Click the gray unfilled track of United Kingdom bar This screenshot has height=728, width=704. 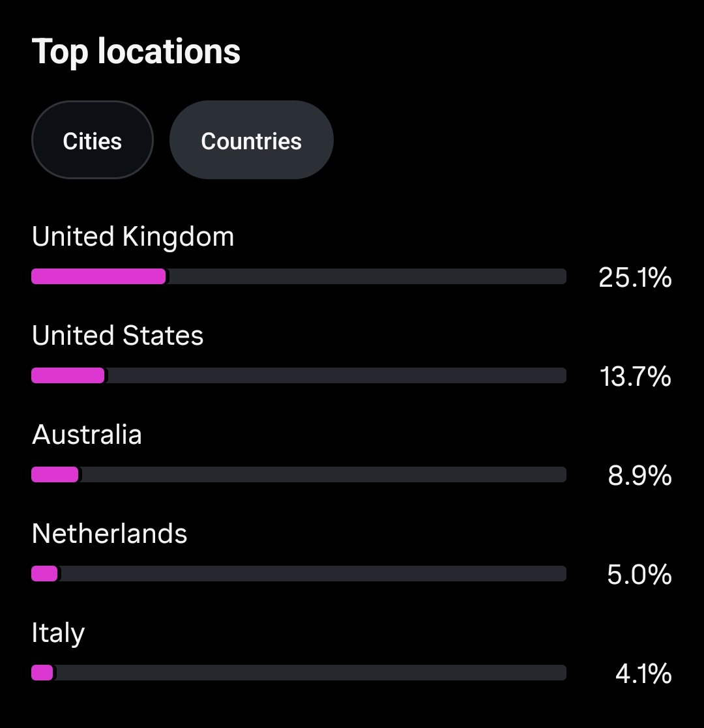pos(365,276)
